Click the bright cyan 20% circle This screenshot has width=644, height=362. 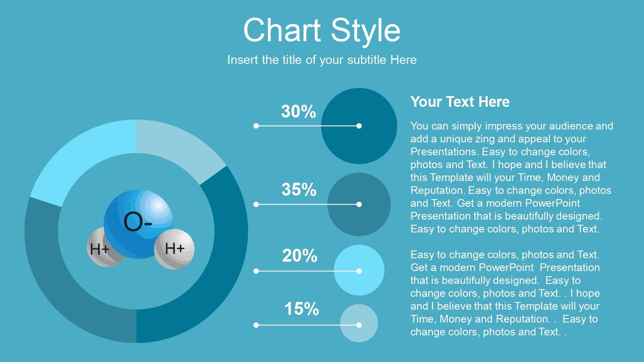359,270
